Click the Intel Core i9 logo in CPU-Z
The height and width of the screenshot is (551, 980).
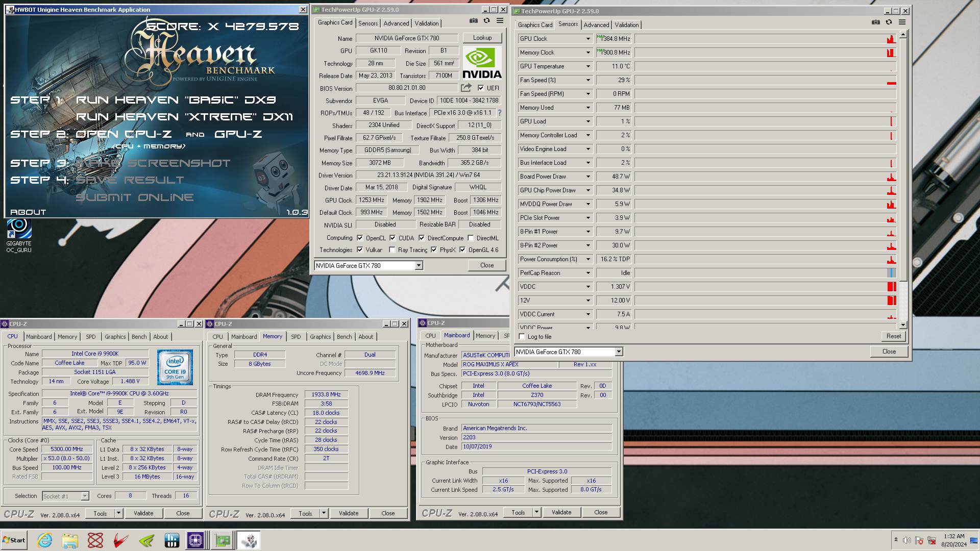pyautogui.click(x=175, y=367)
